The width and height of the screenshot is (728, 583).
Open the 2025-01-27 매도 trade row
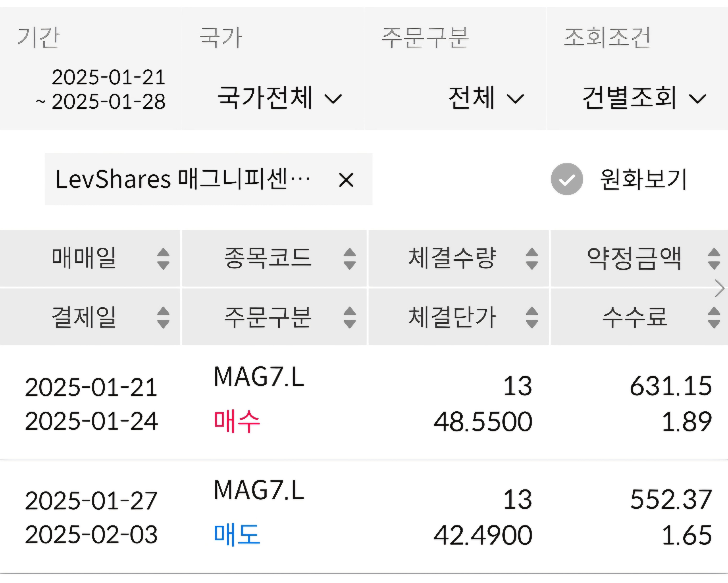(x=364, y=517)
